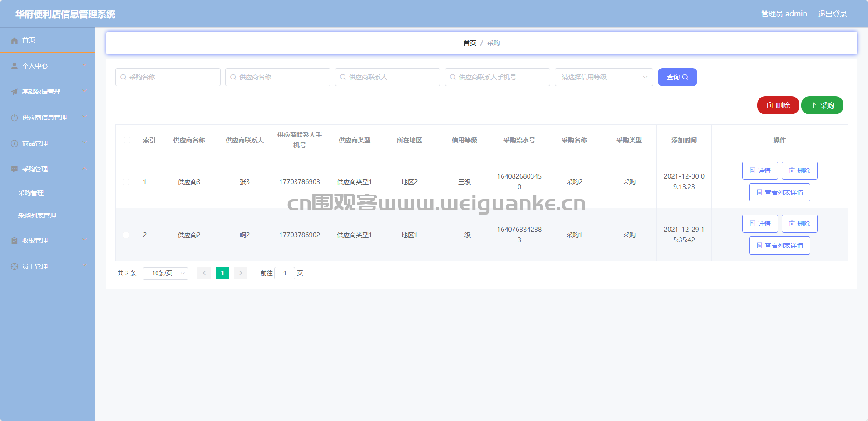
Task: Click the clipboard icon beside 收银管理
Action: (x=15, y=241)
